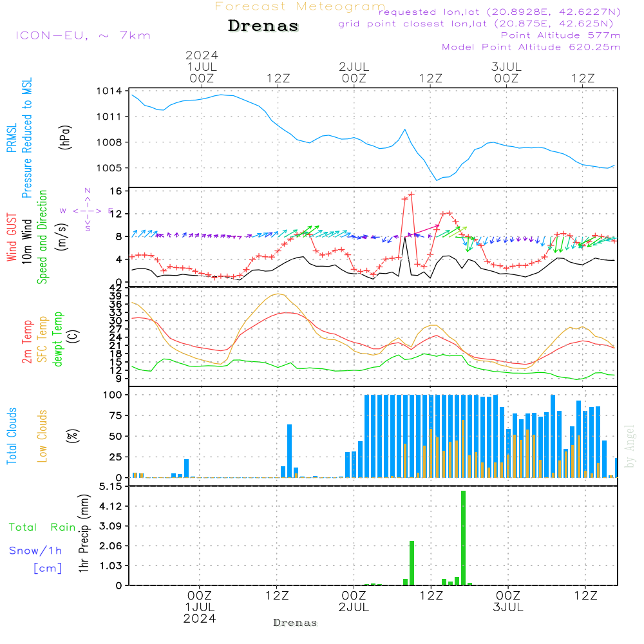Click the green 'Speed and Direction' label

pos(42,237)
